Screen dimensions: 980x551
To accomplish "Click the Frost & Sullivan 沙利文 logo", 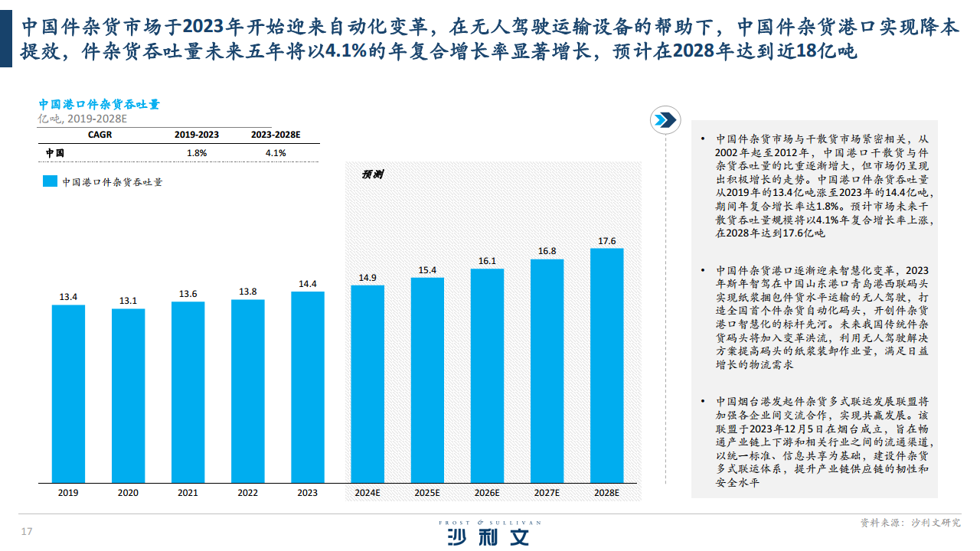I will (489, 533).
